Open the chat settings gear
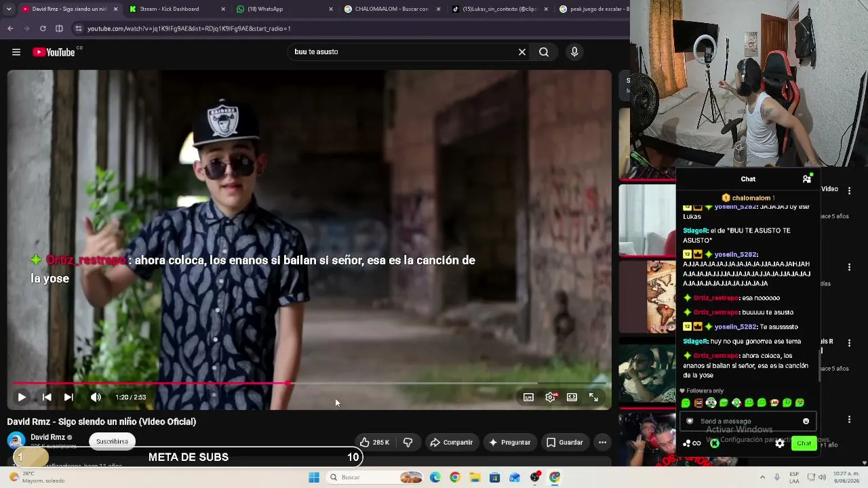Image resolution: width=868 pixels, height=488 pixels. tap(780, 443)
